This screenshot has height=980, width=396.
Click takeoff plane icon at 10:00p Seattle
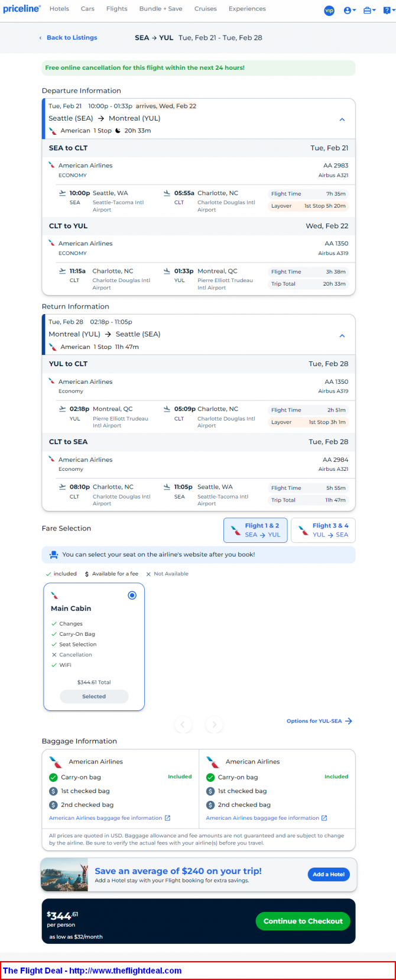tap(63, 193)
